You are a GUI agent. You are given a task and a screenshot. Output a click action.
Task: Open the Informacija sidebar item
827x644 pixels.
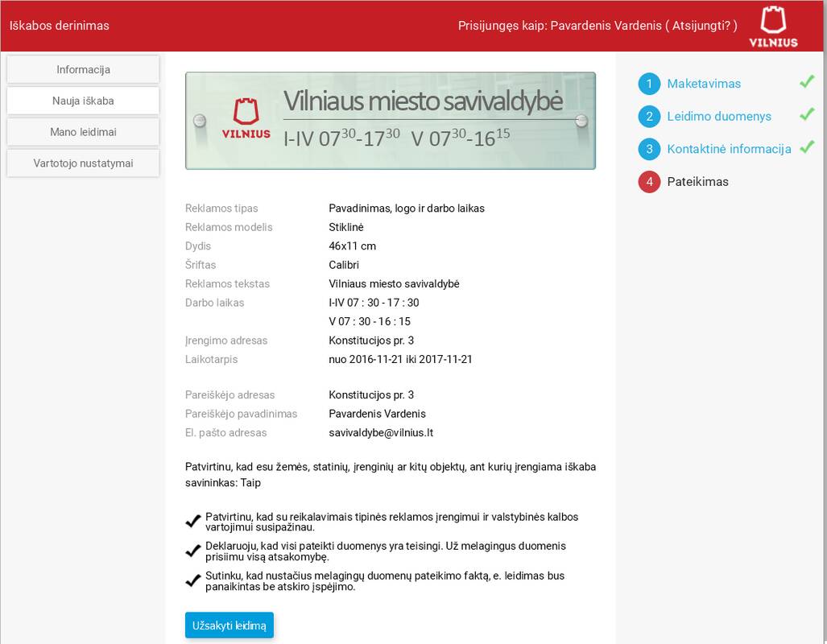pos(83,69)
